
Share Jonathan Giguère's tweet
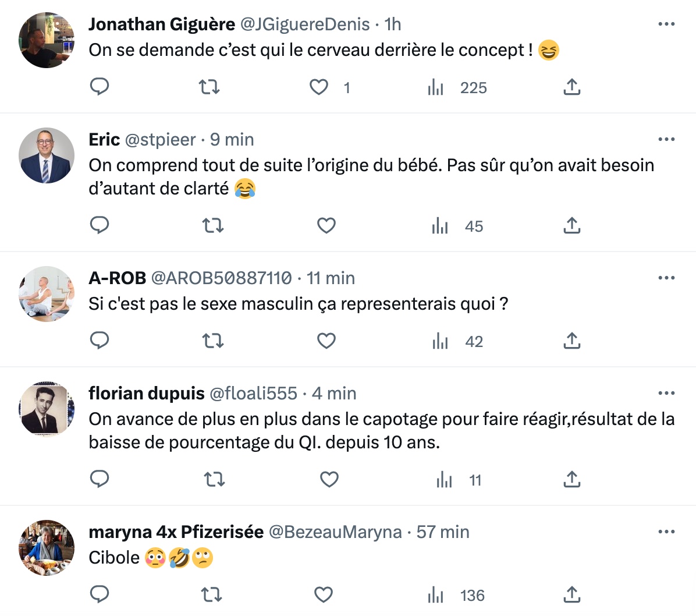coord(572,87)
